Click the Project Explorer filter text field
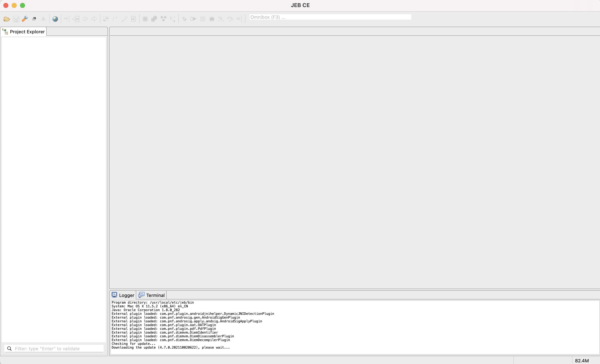This screenshot has height=364, width=600. tap(54, 348)
